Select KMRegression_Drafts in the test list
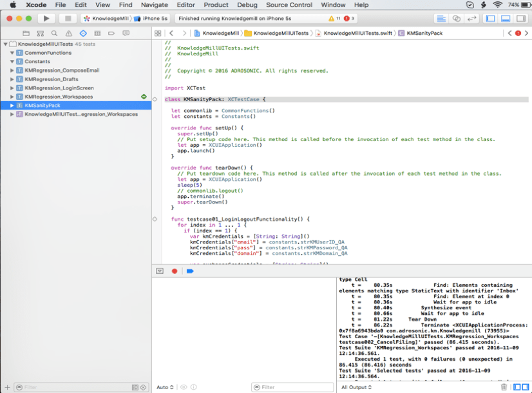532x393 pixels. (x=52, y=79)
